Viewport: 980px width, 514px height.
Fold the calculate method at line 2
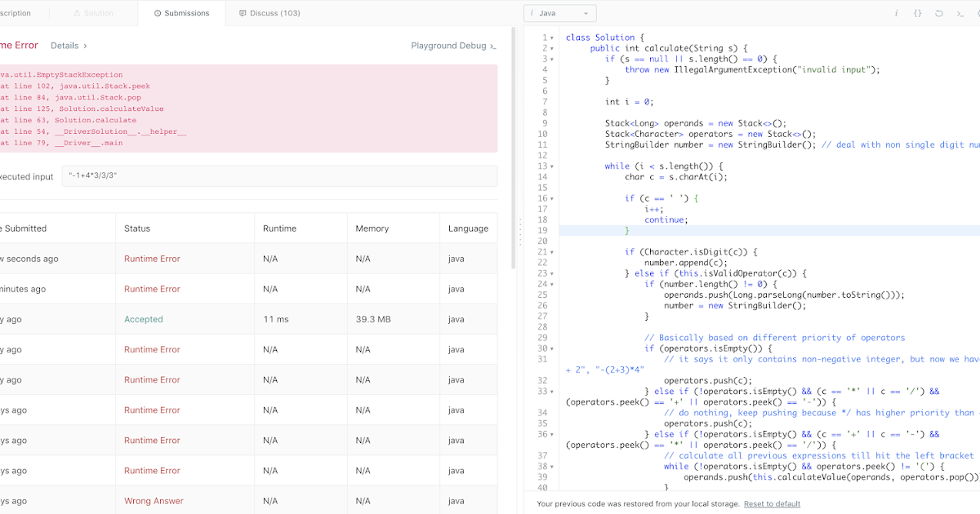(x=553, y=48)
